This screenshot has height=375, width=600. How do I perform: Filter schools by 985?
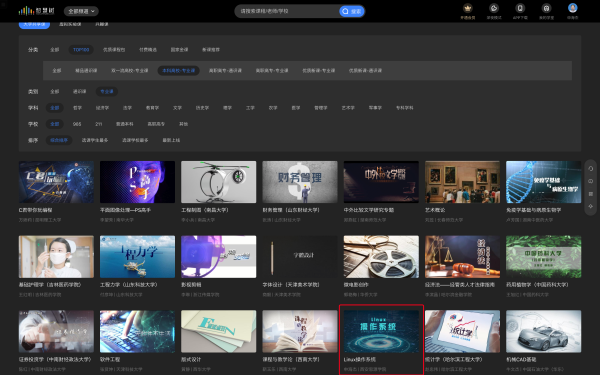77,124
